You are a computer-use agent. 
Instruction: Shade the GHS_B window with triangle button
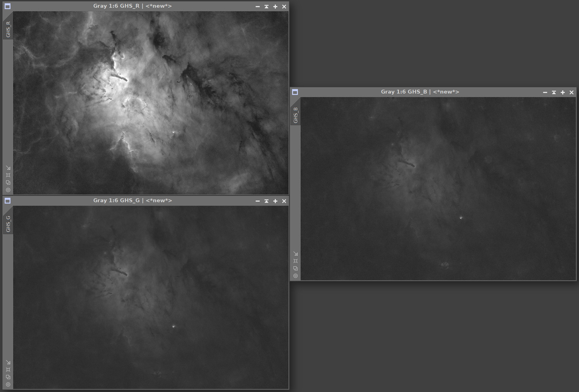point(554,93)
